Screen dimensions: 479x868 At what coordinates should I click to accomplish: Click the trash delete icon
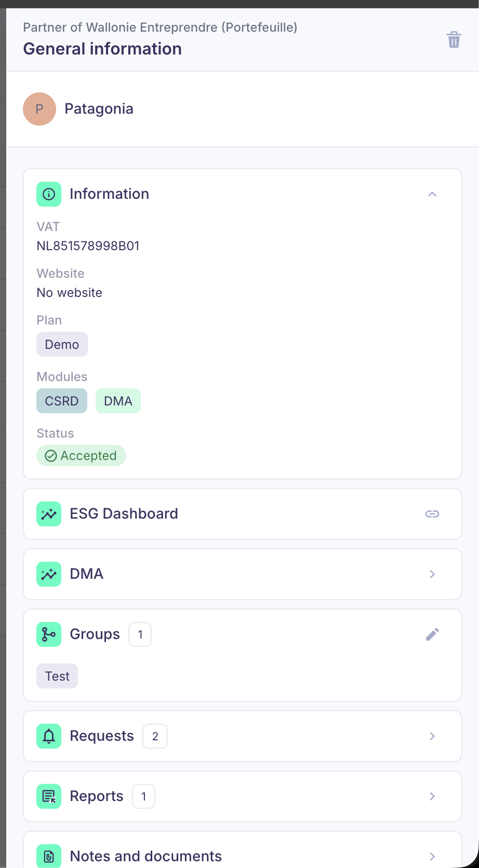[x=454, y=40]
